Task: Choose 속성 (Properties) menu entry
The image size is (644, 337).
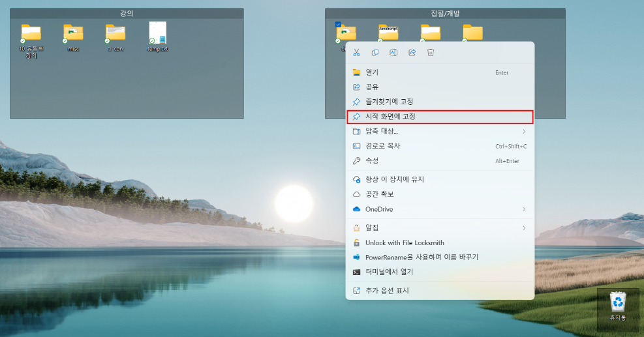Action: pos(440,161)
